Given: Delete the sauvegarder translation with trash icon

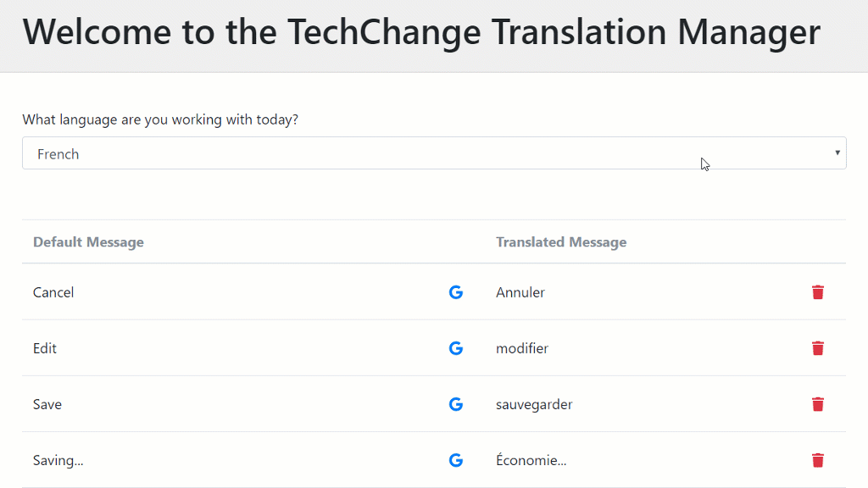Looking at the screenshot, I should point(818,404).
